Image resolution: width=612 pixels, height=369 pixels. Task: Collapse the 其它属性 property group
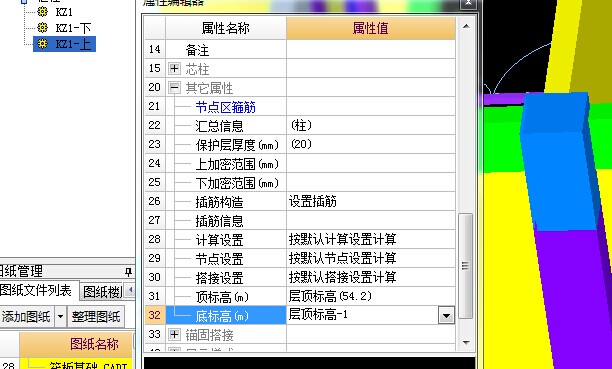click(x=174, y=87)
